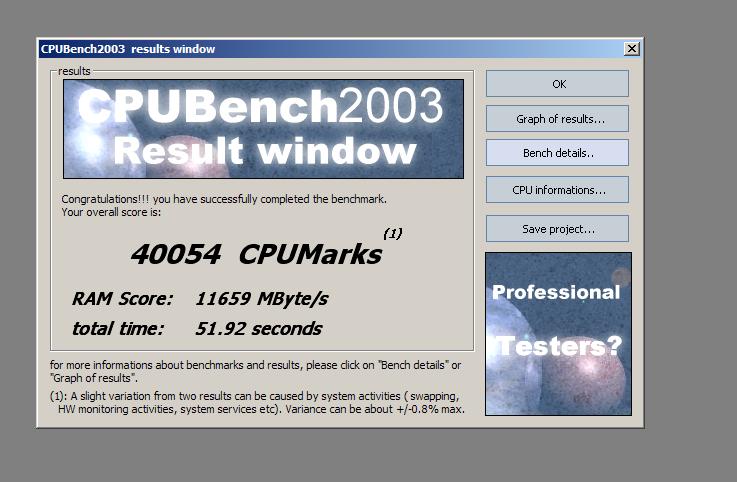
Task: Click the RAM Score 11659 MByte/s value
Action: [x=261, y=299]
